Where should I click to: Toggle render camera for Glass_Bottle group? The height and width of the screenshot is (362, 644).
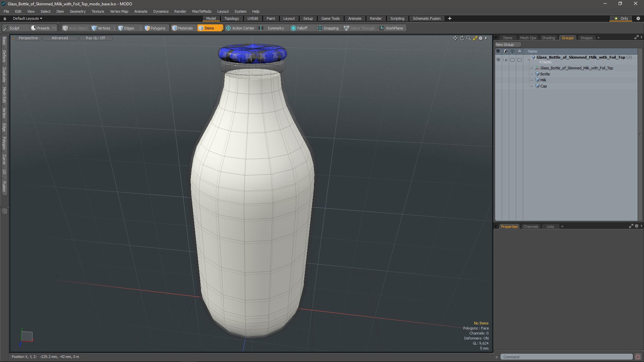(505, 60)
